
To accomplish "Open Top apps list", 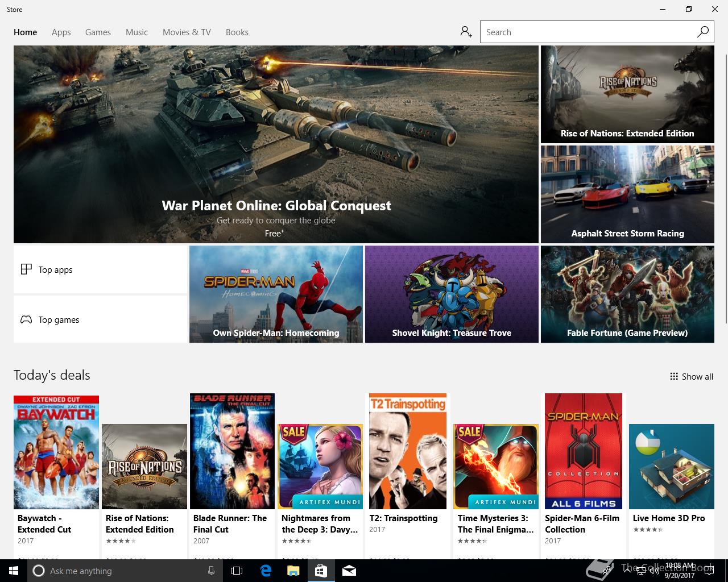I will [100, 269].
